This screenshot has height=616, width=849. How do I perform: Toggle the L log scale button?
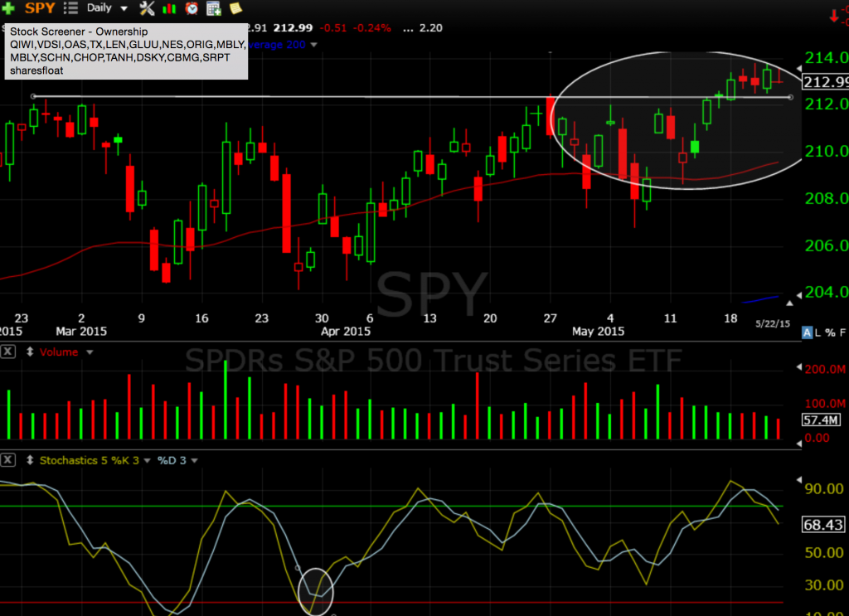(817, 332)
